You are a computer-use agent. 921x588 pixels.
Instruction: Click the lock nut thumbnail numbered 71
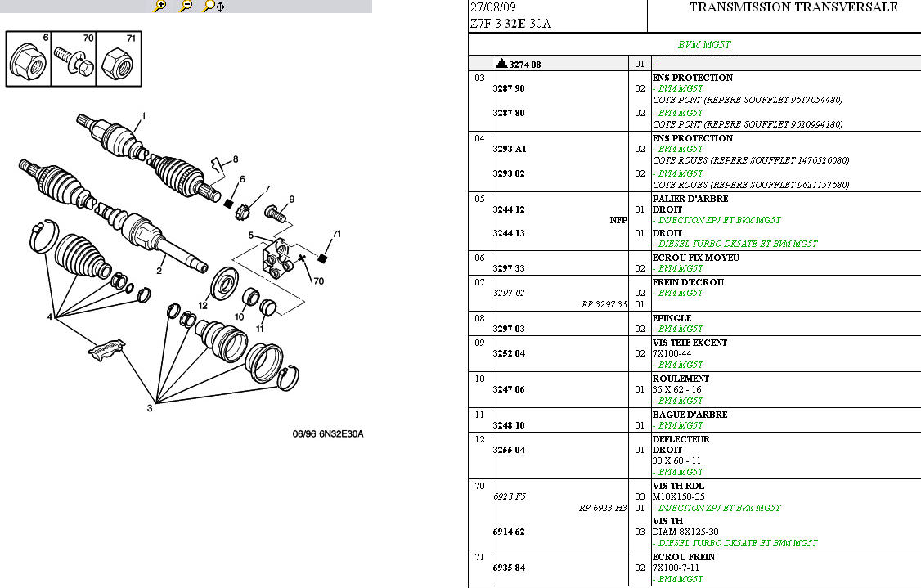tap(119, 60)
